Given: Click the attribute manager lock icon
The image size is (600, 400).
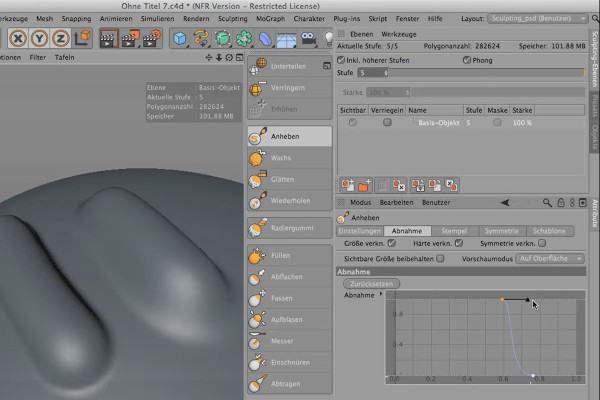Looking at the screenshot, I should 561,202.
